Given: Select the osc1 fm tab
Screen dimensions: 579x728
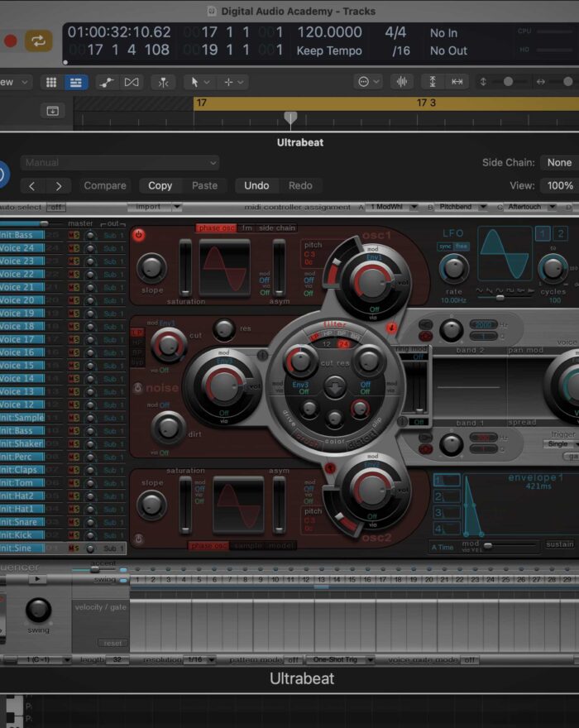Looking at the screenshot, I should 246,228.
